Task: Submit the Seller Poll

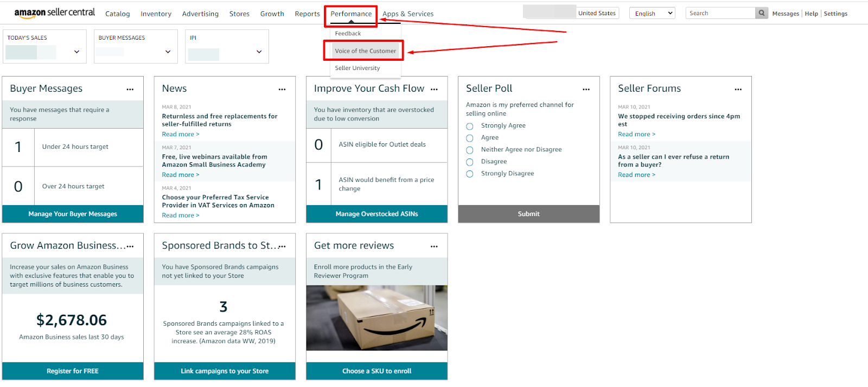Action: coord(529,214)
